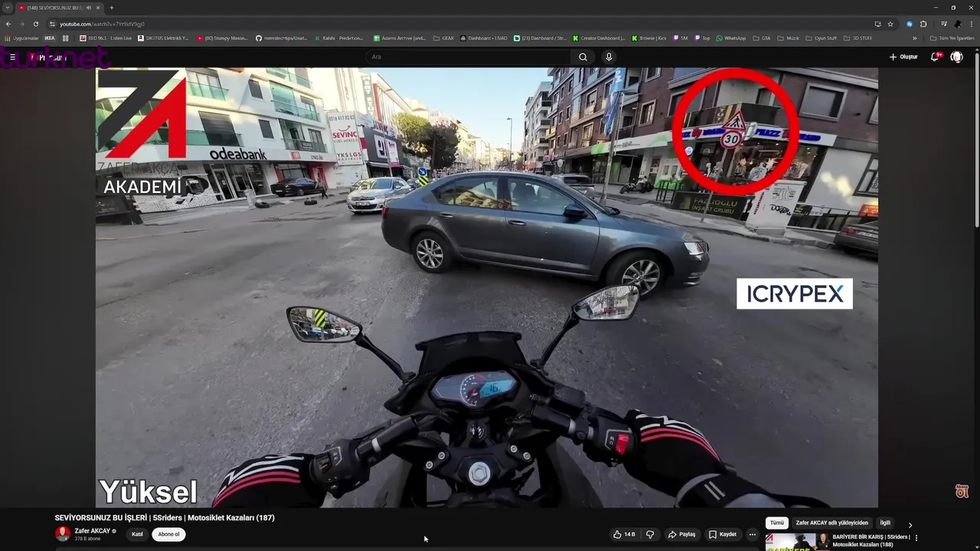Screen dimensions: 980x551
Task: Start voice search with the microphone icon
Action: pyautogui.click(x=609, y=57)
